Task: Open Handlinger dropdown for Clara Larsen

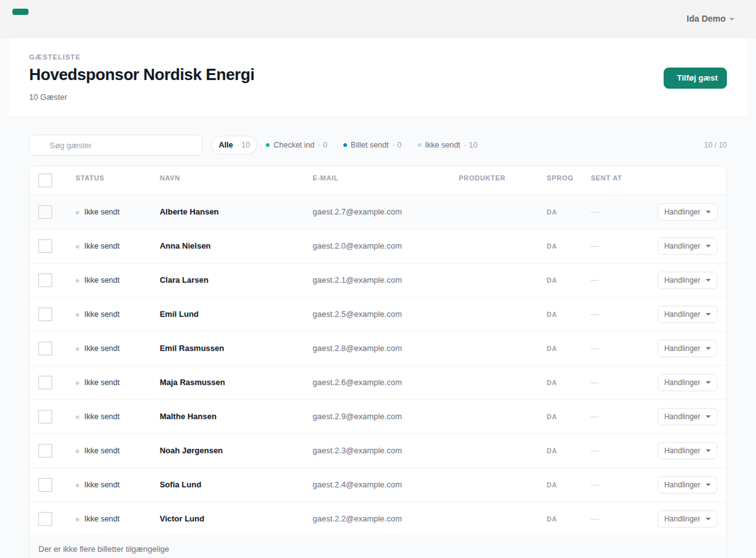Action: click(687, 280)
